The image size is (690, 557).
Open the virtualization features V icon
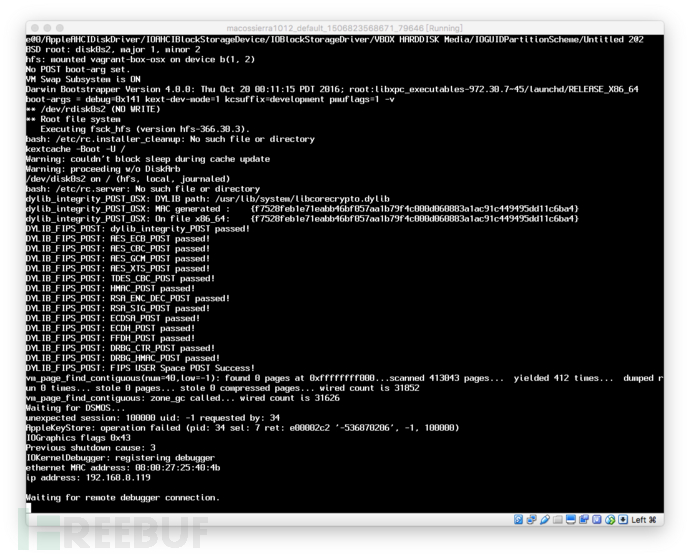click(x=597, y=519)
